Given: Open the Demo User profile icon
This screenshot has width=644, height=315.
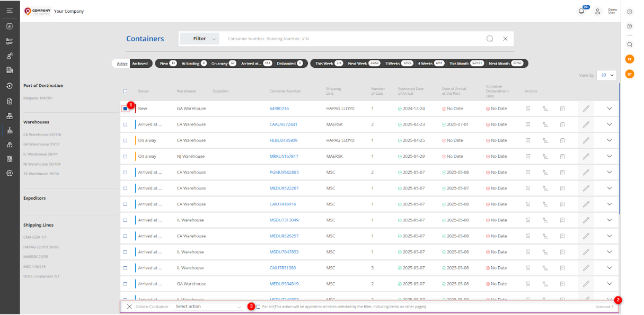Looking at the screenshot, I should 597,11.
